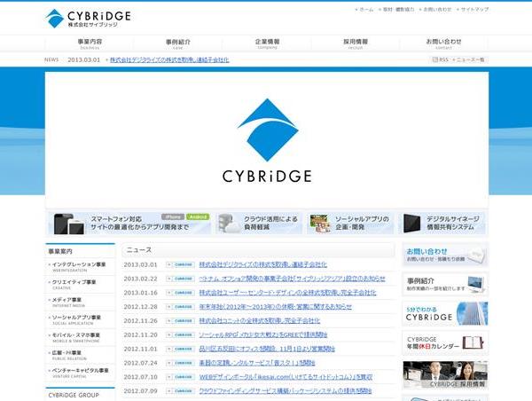532x401 pixels.
Task: Click the ニュース section heading
Action: pyautogui.click(x=139, y=250)
